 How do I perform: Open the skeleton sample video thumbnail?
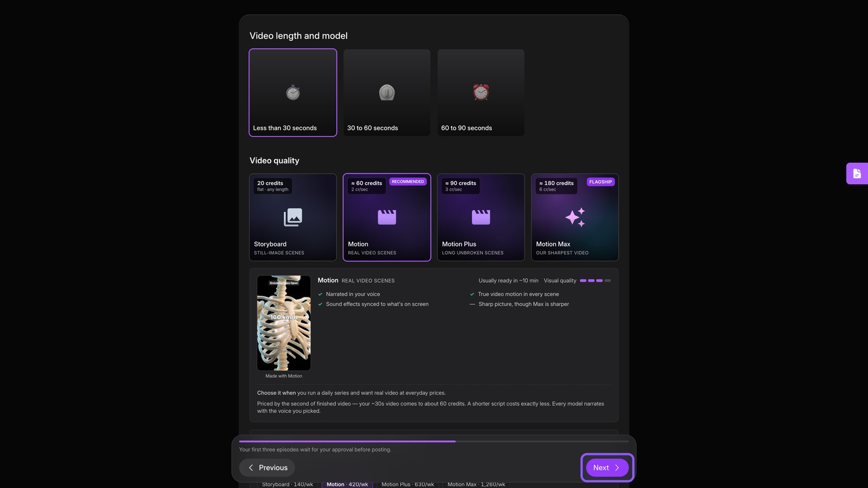[x=284, y=323]
